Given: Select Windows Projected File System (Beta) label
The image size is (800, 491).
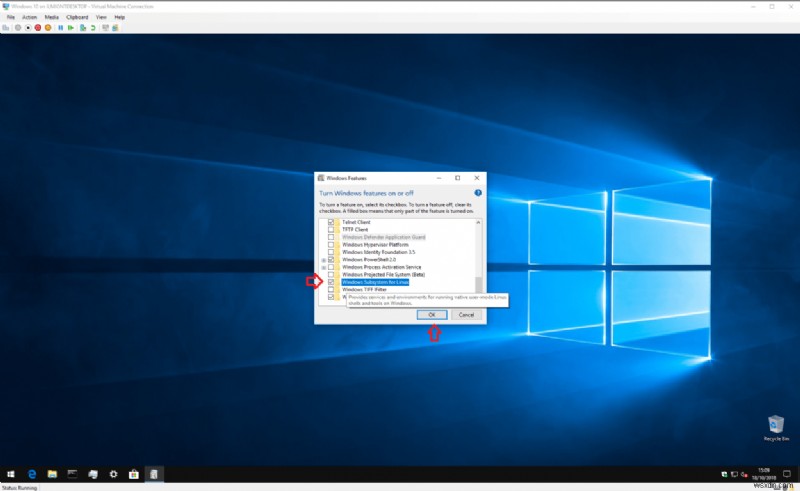Looking at the screenshot, I should [x=383, y=275].
